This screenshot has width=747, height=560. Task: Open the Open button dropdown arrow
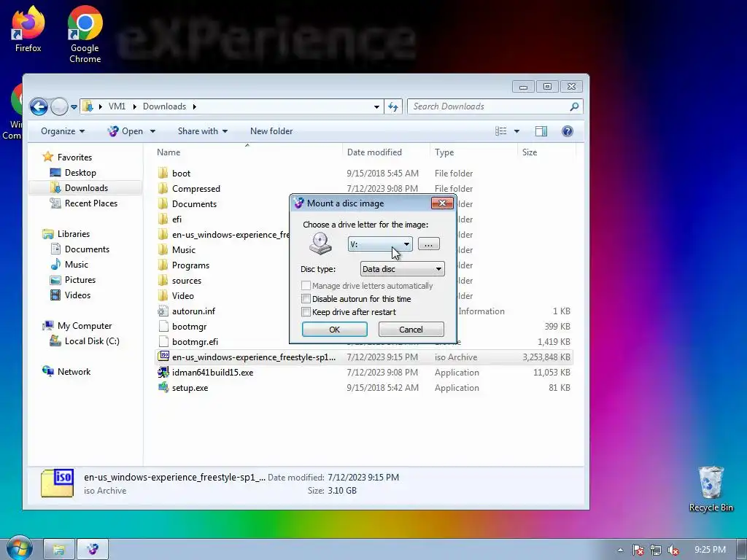(152, 131)
